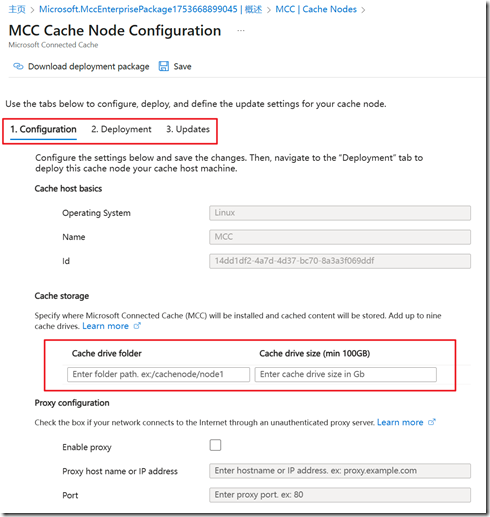Click breadcrumb chevron after MCC | Cache Nodes

tap(363, 10)
